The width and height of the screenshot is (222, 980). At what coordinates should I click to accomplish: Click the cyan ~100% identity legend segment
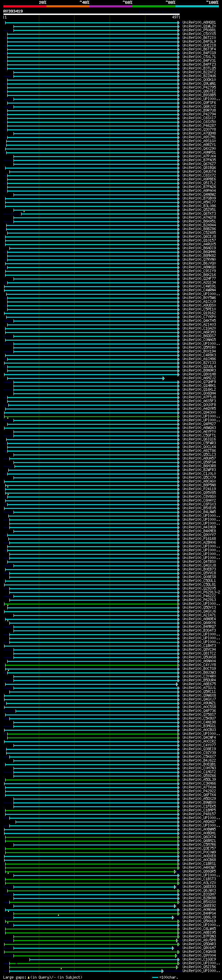point(197,6)
